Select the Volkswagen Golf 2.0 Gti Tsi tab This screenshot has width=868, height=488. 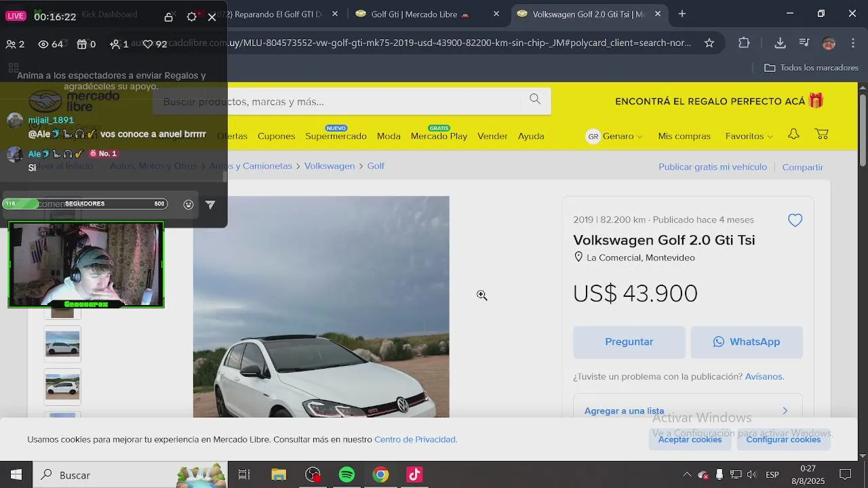(x=588, y=14)
